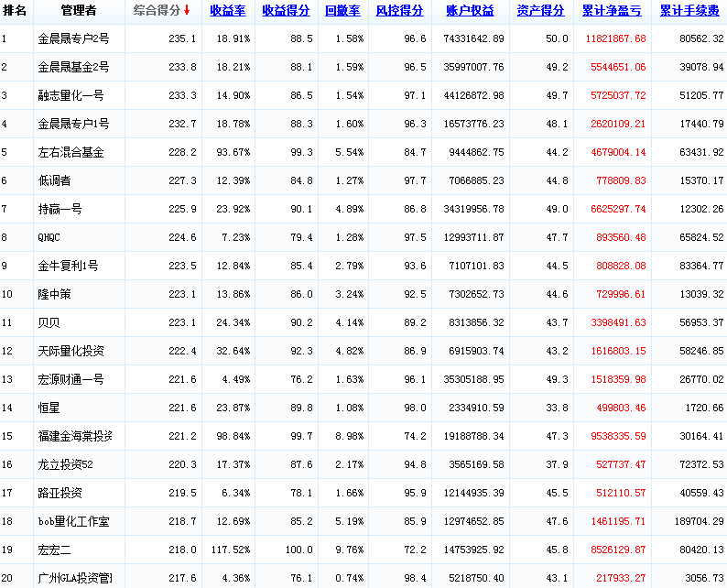Image resolution: width=727 pixels, height=588 pixels.
Task: Click the 账户权益 column header
Action: pos(470,11)
